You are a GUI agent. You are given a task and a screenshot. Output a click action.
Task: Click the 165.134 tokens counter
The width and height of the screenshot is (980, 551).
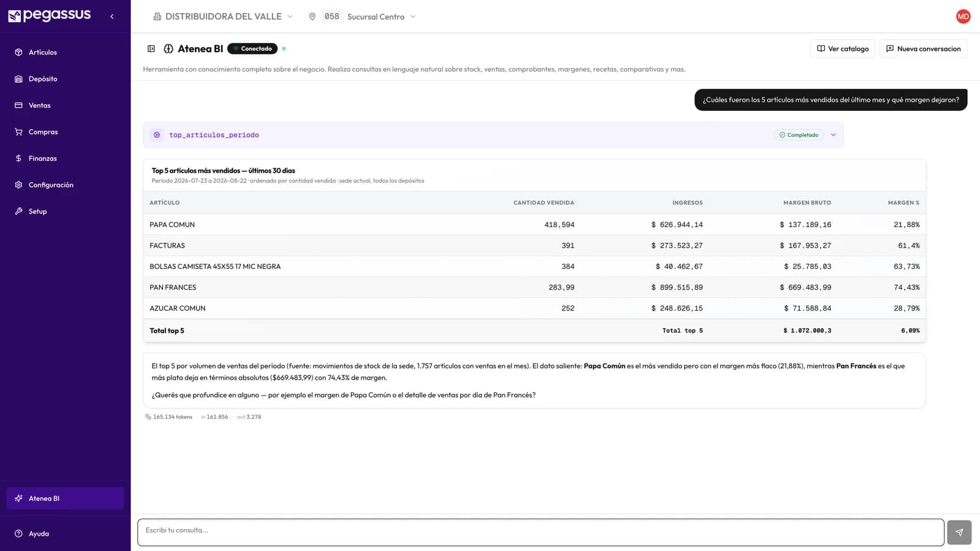click(168, 417)
